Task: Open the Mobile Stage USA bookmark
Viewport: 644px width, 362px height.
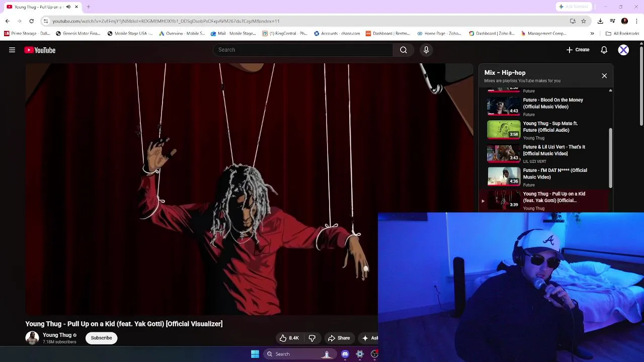Action: pyautogui.click(x=130, y=34)
